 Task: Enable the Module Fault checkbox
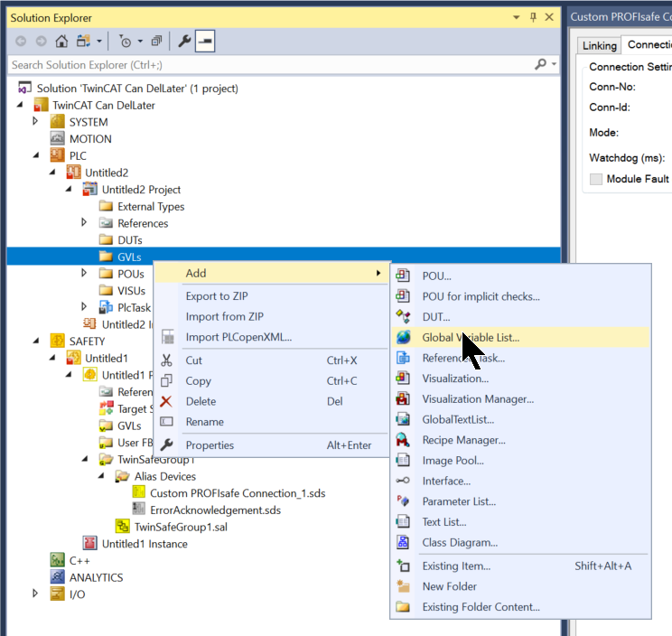(x=596, y=179)
